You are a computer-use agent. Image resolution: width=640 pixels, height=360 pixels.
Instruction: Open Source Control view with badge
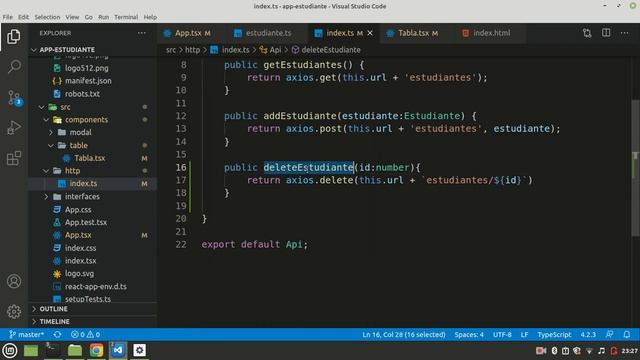coord(14,98)
